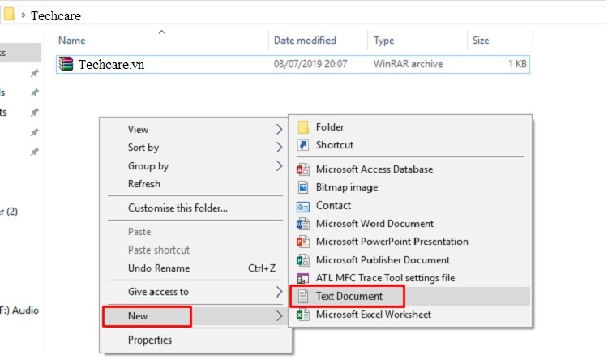The image size is (612, 364).
Task: Choose Refresh from the context menu
Action: tap(144, 184)
